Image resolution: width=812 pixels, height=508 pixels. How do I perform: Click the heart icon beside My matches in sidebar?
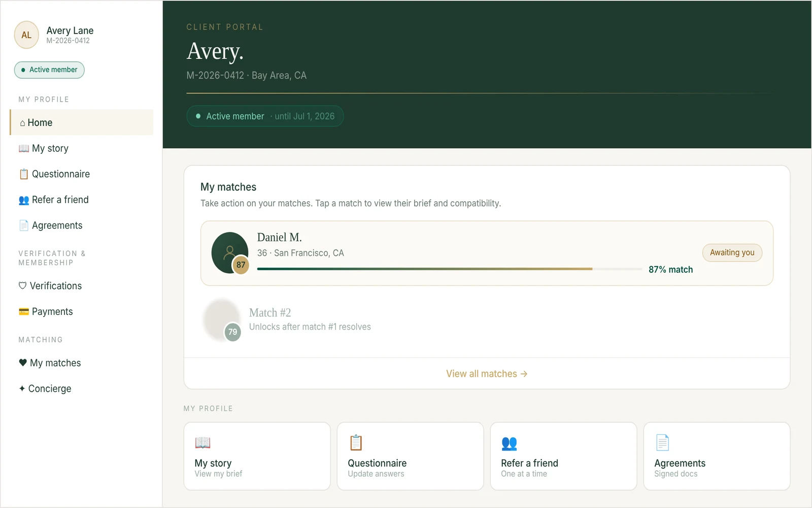coord(23,363)
